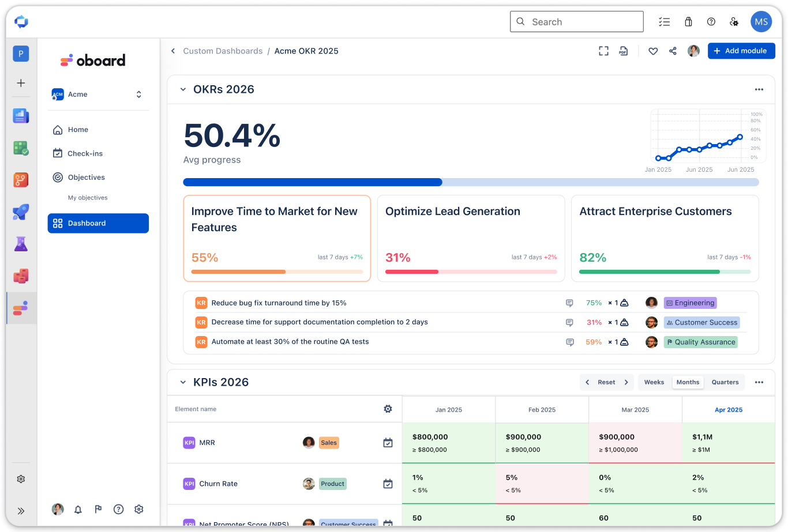The image size is (788, 532).
Task: Expand the left rail with the double chevron
Action: click(x=21, y=511)
